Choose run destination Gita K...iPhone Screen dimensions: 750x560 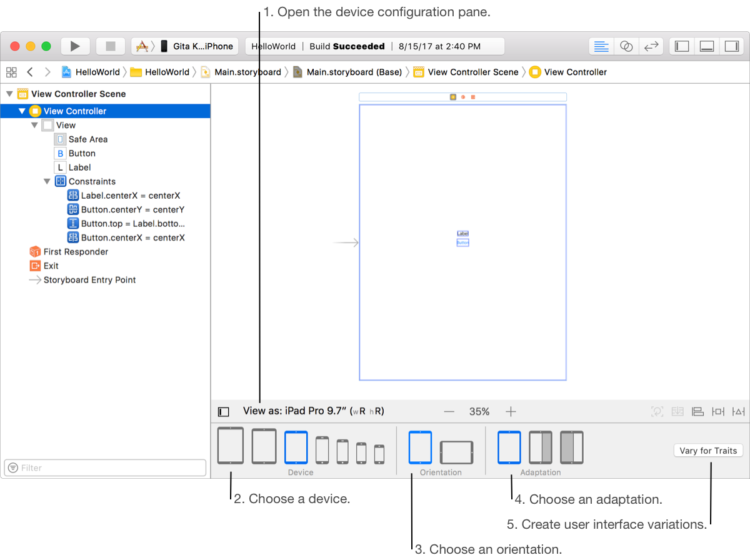pos(197,46)
